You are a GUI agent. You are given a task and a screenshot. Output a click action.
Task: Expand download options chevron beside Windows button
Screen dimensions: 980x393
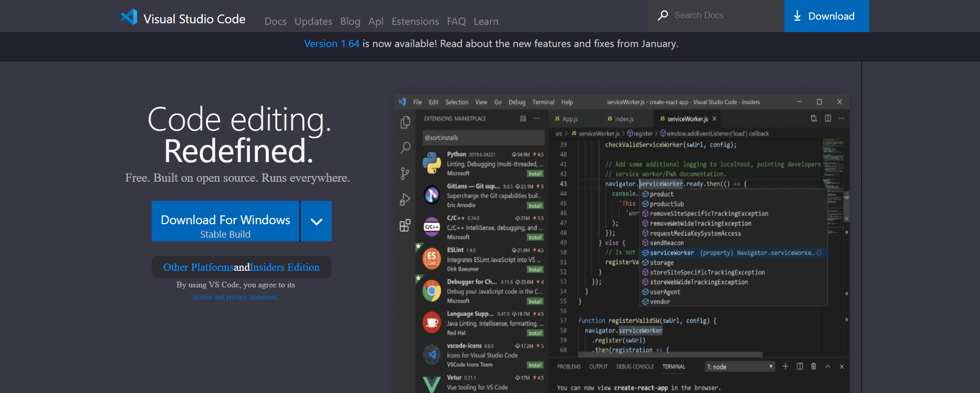click(x=316, y=222)
